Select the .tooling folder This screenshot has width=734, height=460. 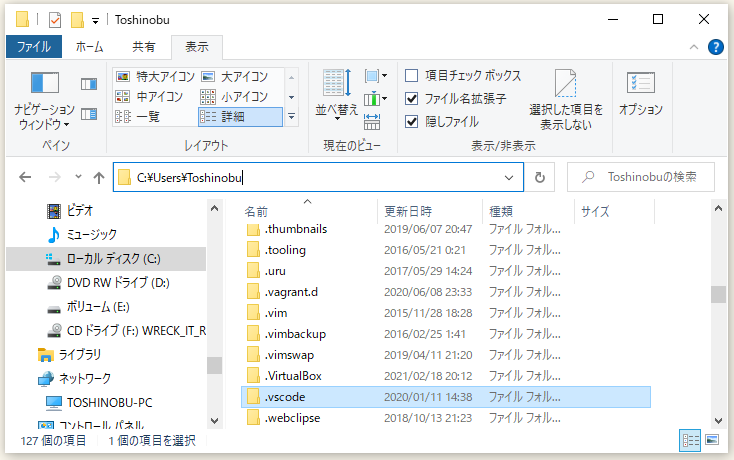pos(276,250)
